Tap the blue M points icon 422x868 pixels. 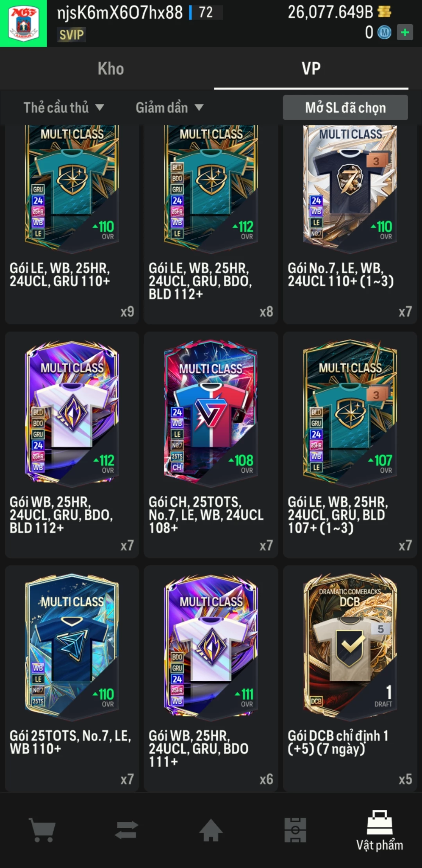pos(384,32)
